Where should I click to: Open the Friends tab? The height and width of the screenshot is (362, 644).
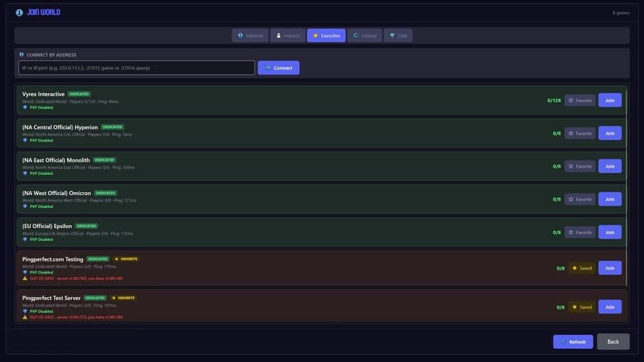[288, 36]
